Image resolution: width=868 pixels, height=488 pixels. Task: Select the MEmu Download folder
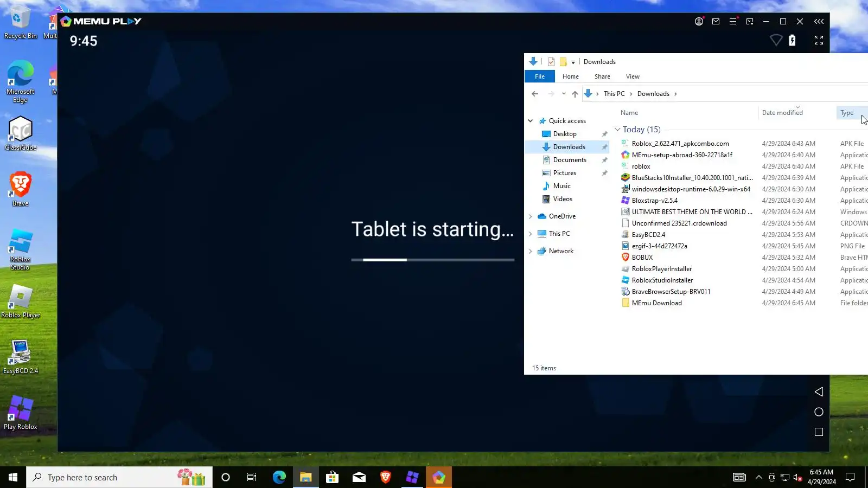(656, 303)
